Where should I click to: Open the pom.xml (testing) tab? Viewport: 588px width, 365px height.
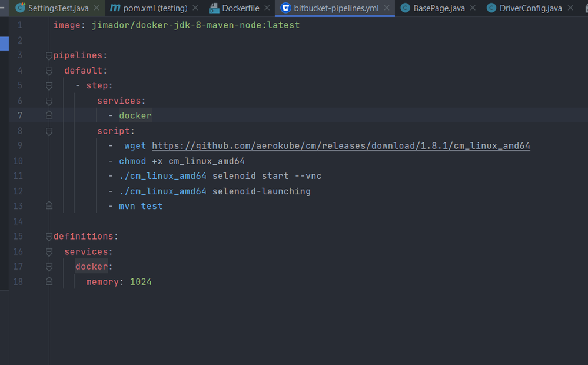(x=155, y=8)
